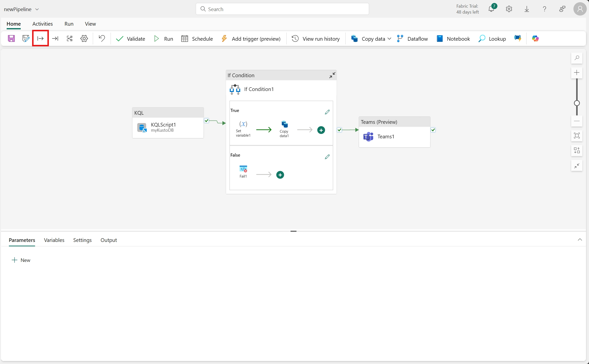
Task: Add activity in False branch
Action: coord(280,175)
